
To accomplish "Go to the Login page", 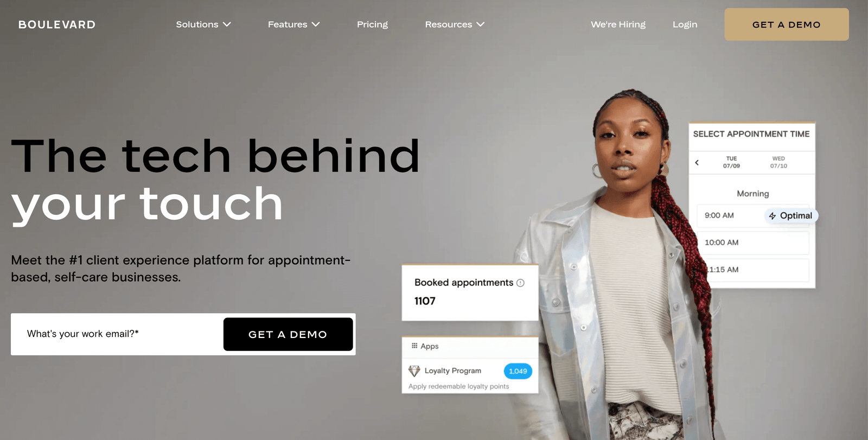I will 685,24.
